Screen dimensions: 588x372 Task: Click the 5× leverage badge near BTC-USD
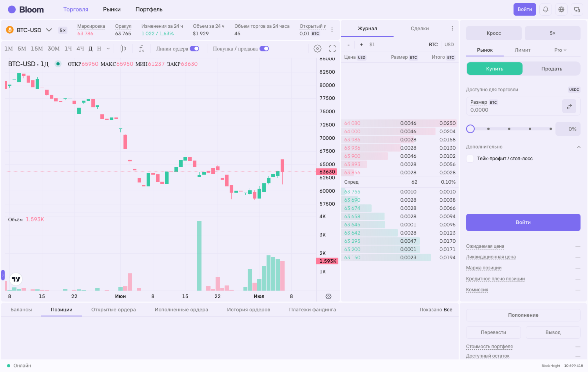click(63, 30)
